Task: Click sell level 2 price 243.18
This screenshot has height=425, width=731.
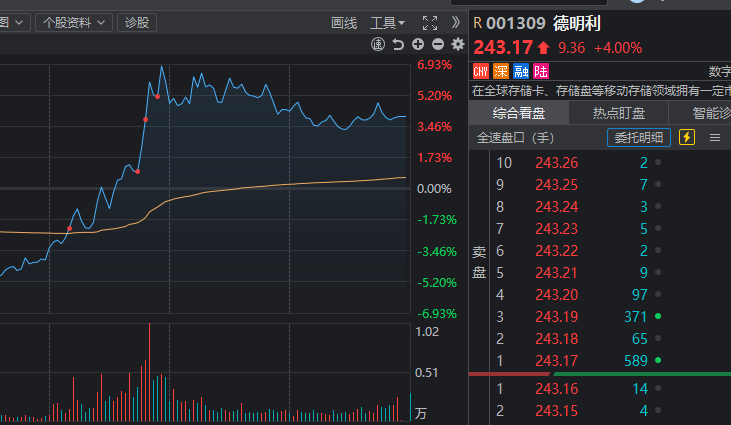Action: click(557, 338)
